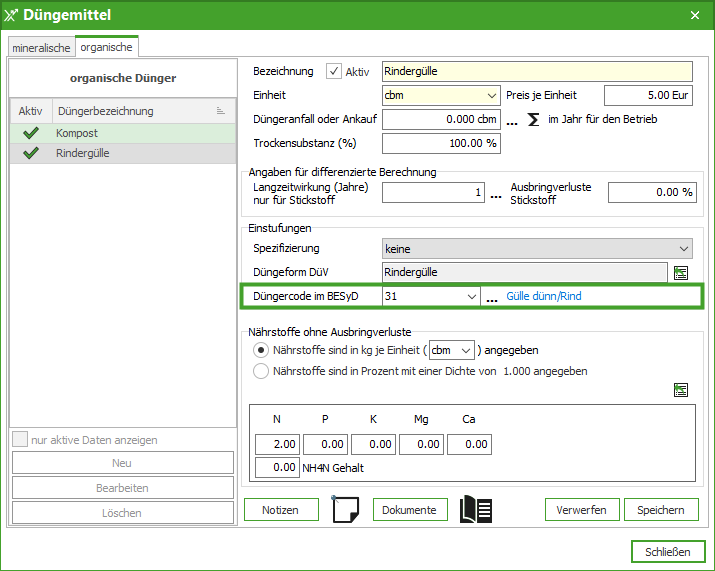Screen dimensions: 715x571
Task: Open the Düngercode im BESyD dropdown
Action: click(x=431, y=297)
